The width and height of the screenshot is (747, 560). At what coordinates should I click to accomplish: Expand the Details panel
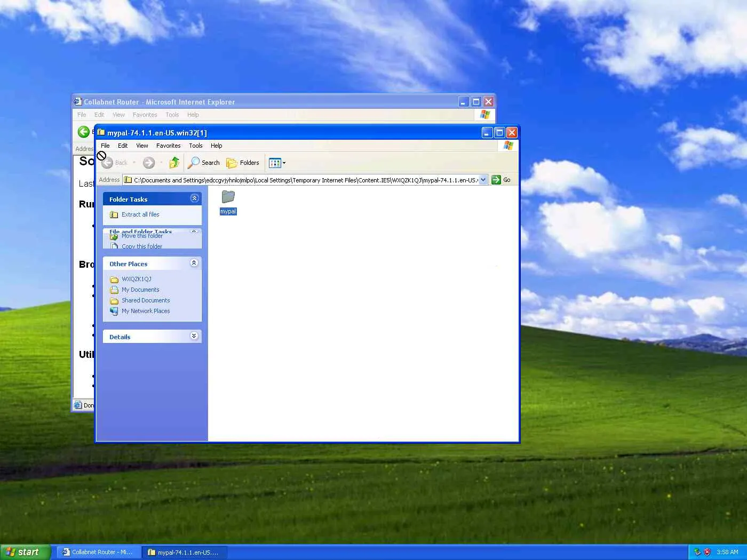[194, 336]
